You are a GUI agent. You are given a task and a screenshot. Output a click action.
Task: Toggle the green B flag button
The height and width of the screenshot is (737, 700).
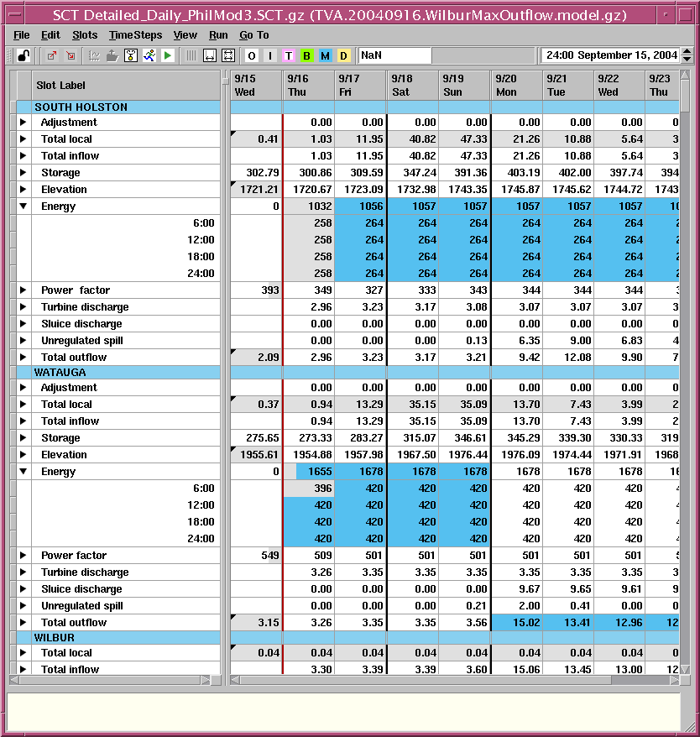click(x=306, y=56)
